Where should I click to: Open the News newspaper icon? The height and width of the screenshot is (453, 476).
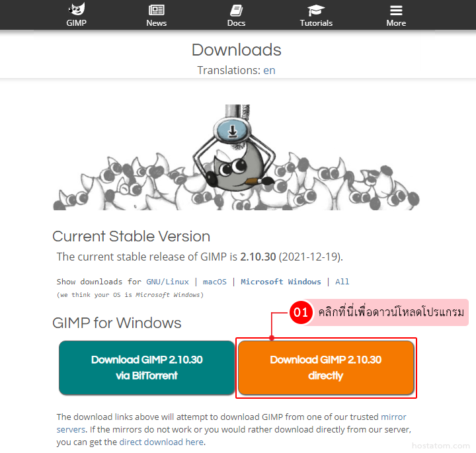pos(156,10)
